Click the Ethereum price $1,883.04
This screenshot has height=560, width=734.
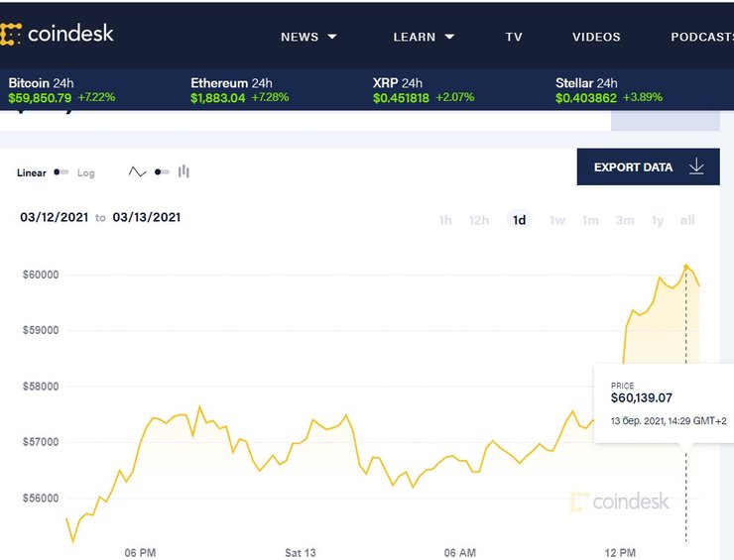click(x=217, y=98)
